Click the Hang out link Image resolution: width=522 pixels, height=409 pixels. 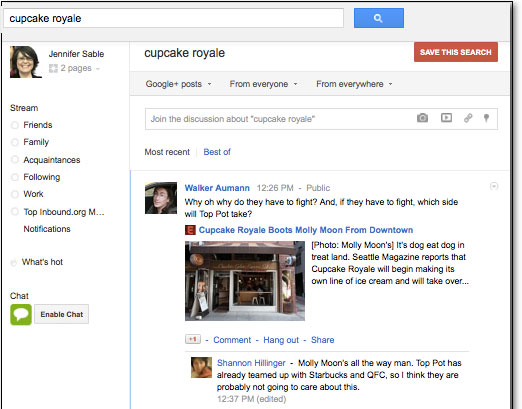[x=281, y=340]
